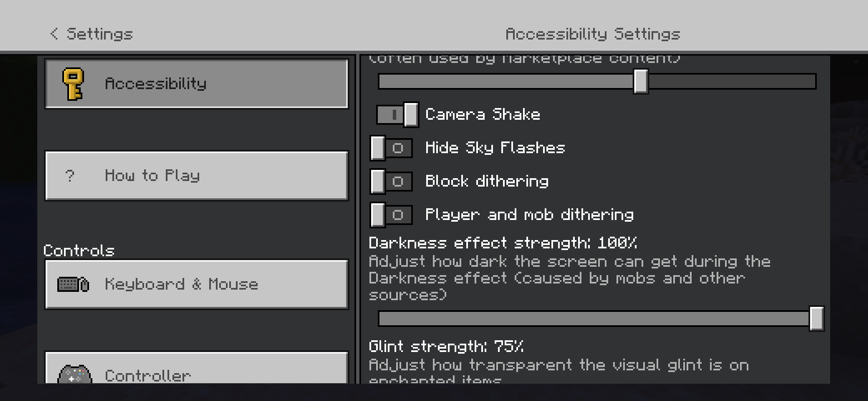The height and width of the screenshot is (401, 868).
Task: Click the Glint strength: 75% label
Action: pos(446,346)
